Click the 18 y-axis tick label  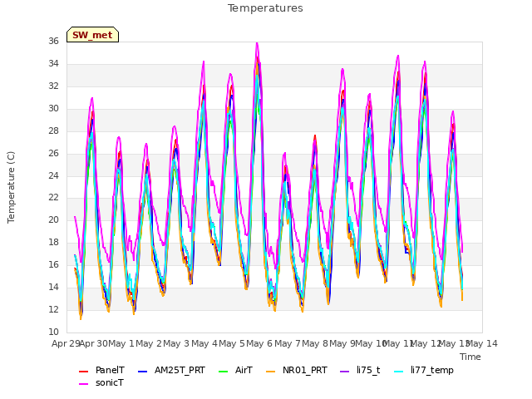pyautogui.click(x=53, y=242)
